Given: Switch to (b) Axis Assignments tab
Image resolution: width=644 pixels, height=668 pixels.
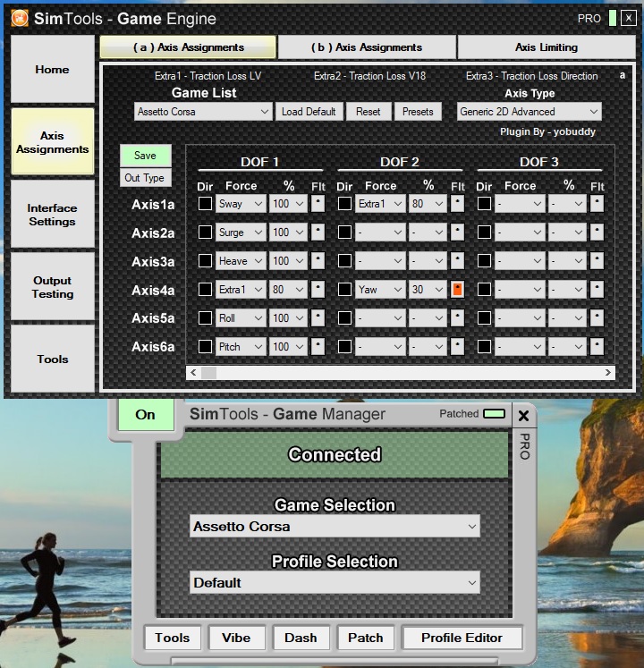Looking at the screenshot, I should click(x=367, y=47).
